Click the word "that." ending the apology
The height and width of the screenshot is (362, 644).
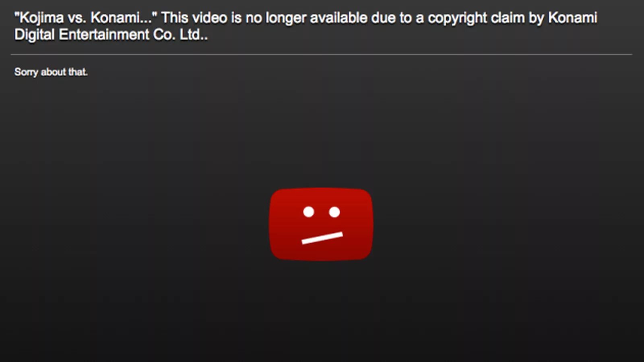(x=78, y=72)
